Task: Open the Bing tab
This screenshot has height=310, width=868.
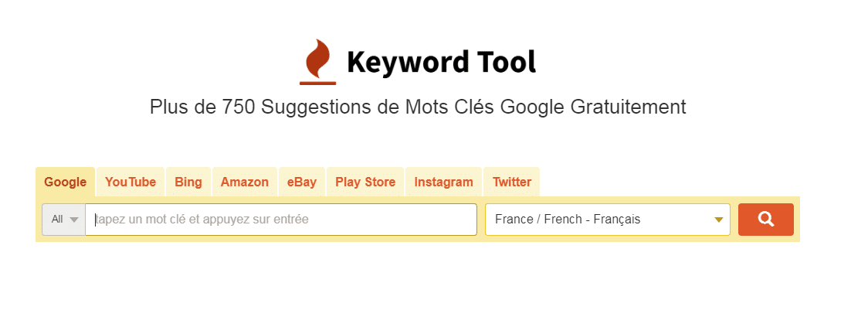Action: point(188,182)
